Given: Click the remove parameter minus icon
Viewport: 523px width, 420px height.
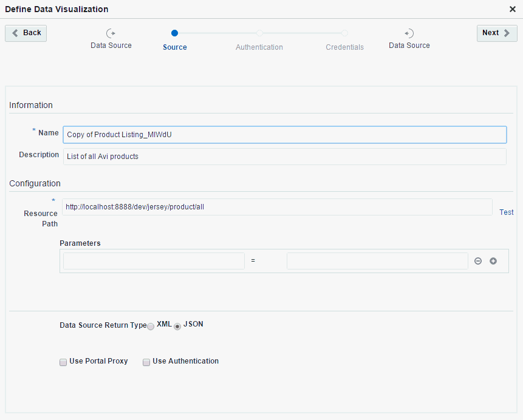Looking at the screenshot, I should 478,261.
